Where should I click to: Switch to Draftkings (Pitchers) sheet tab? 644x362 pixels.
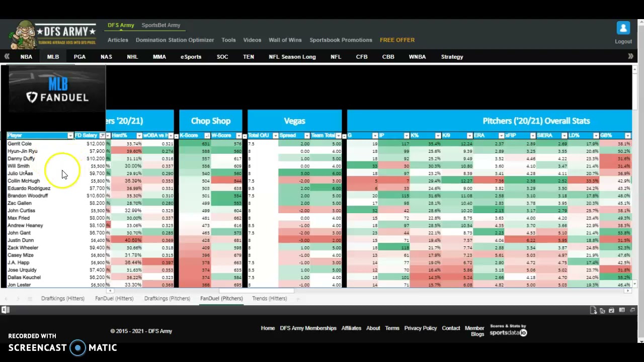click(167, 299)
